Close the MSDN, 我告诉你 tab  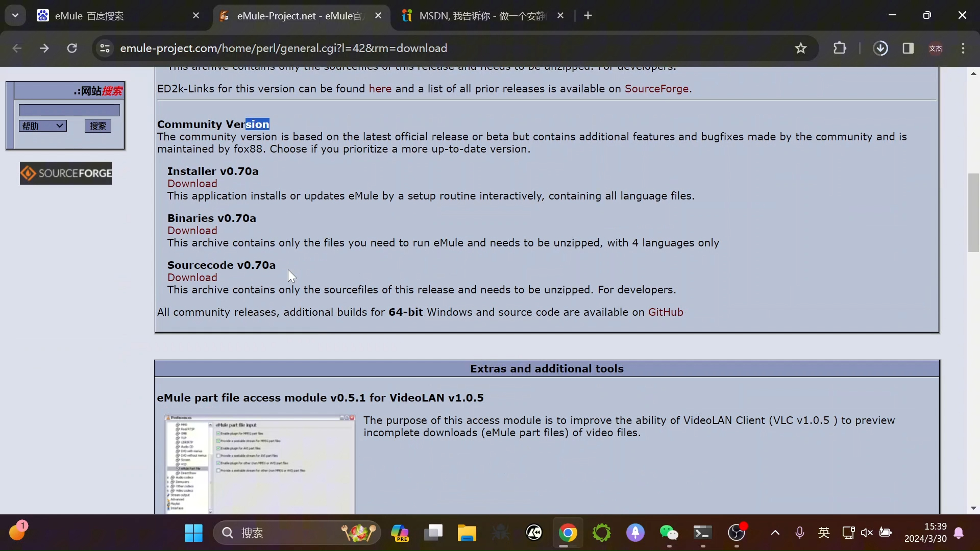pos(560,16)
